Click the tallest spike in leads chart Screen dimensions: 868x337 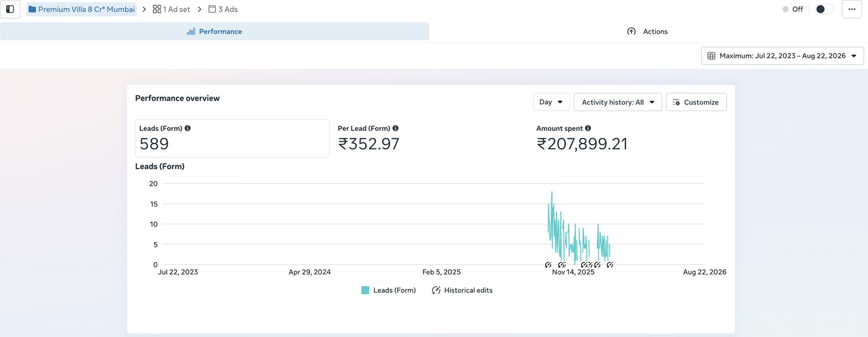pos(551,192)
